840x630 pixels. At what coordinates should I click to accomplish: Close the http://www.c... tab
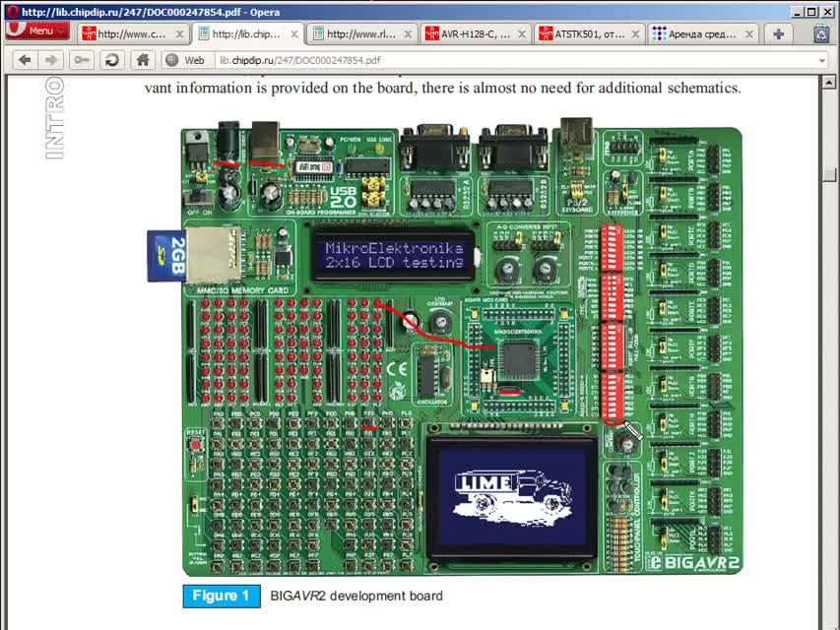179,33
